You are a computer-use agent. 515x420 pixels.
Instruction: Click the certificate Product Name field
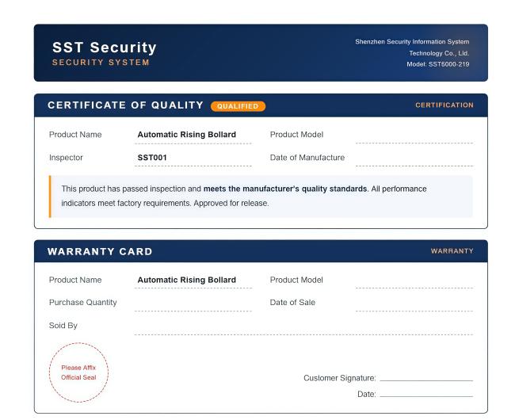[x=193, y=136]
